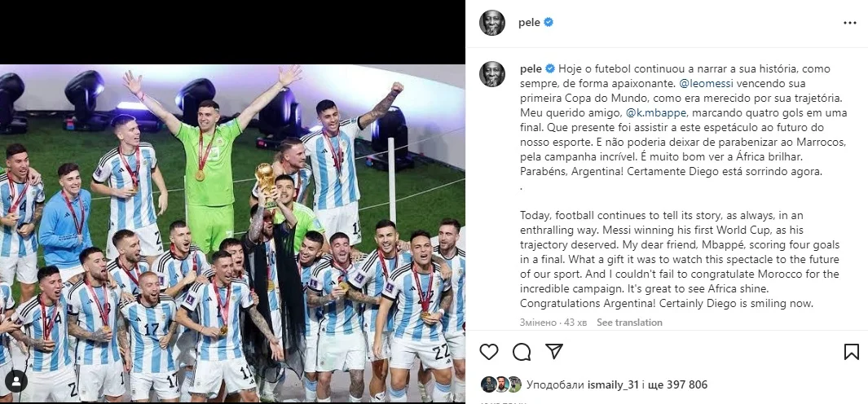Click the verified badge in the caption
The height and width of the screenshot is (404, 868).
[549, 68]
